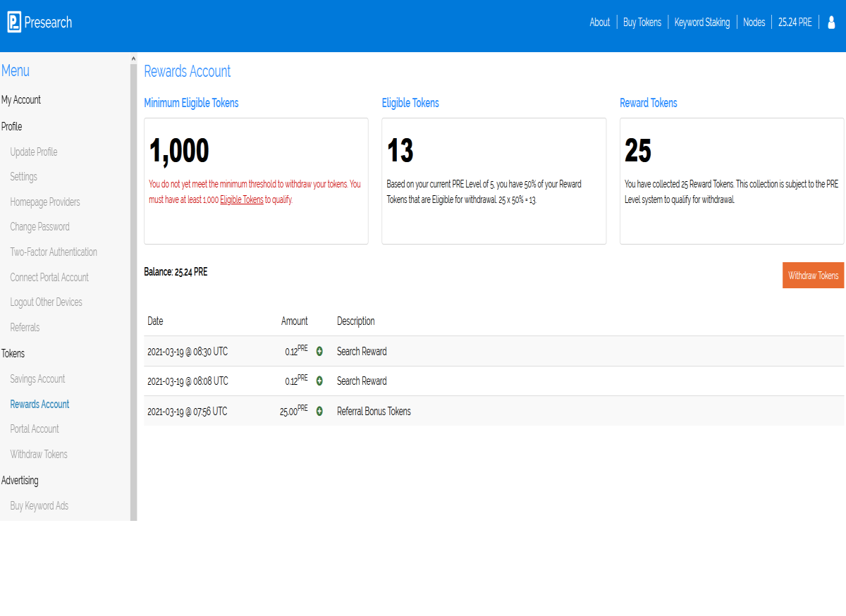Screen dimensions: 846x616
Task: Click the Presearch logo icon
Action: [13, 22]
